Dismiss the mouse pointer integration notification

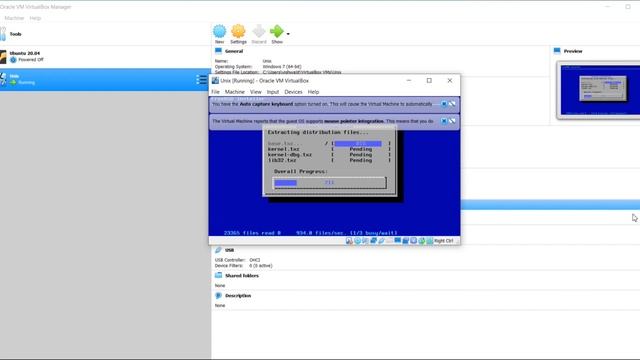[444, 121]
